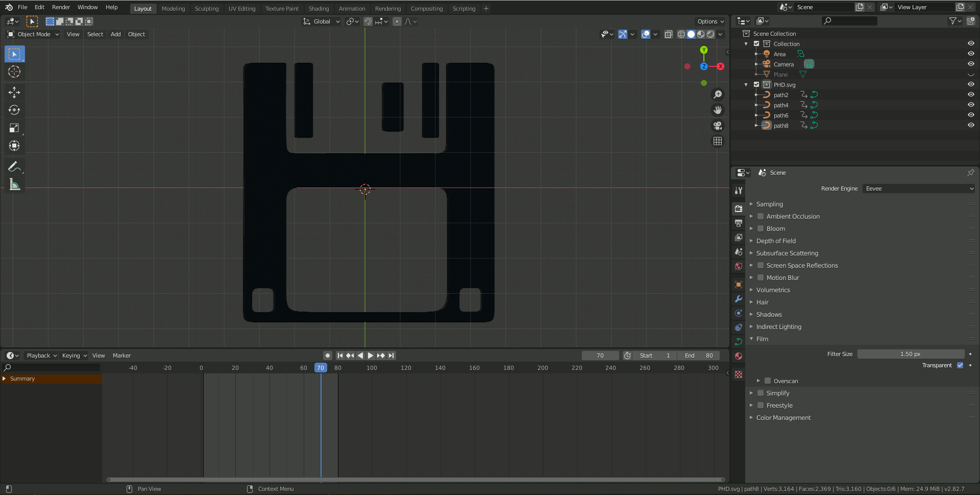Select the Rotate tool
The height and width of the screenshot is (495, 980).
click(x=14, y=110)
